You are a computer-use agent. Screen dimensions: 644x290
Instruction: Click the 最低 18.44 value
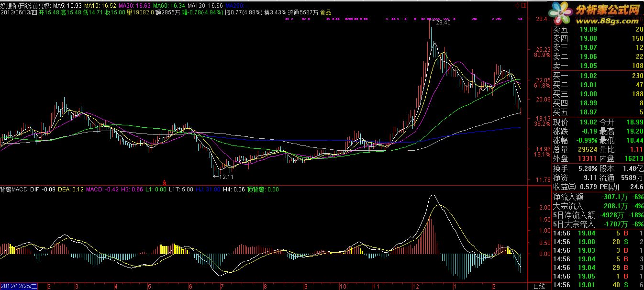click(x=634, y=140)
